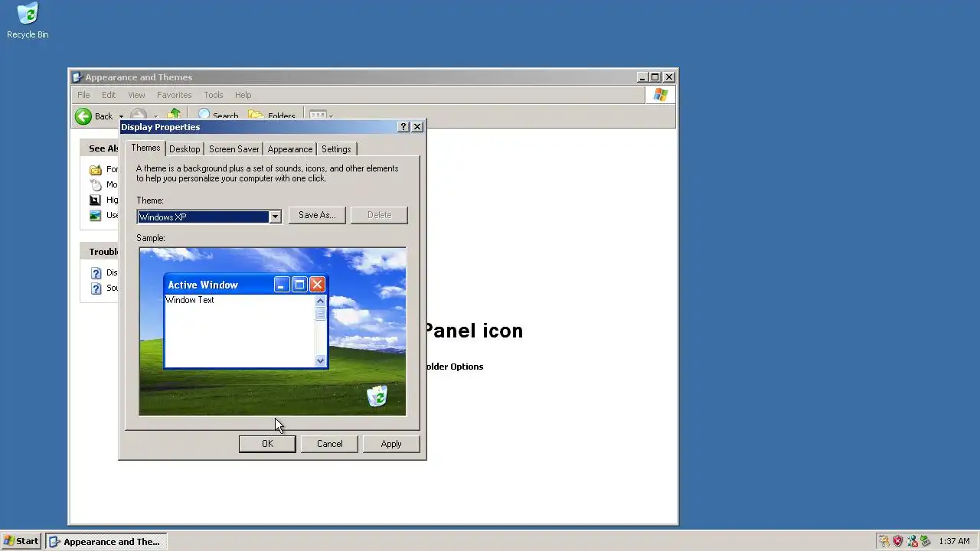Close the Display Properties dialog
Screen dimensions: 980x551
coord(417,127)
